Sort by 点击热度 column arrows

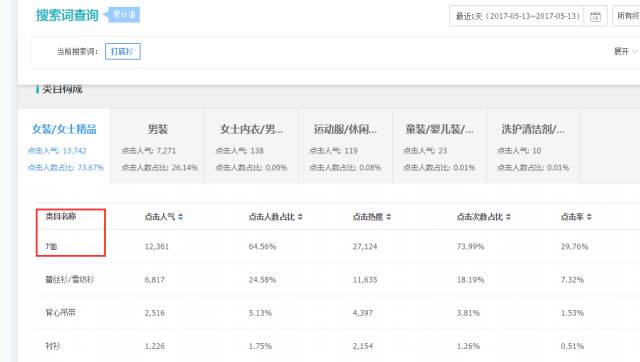tap(389, 217)
